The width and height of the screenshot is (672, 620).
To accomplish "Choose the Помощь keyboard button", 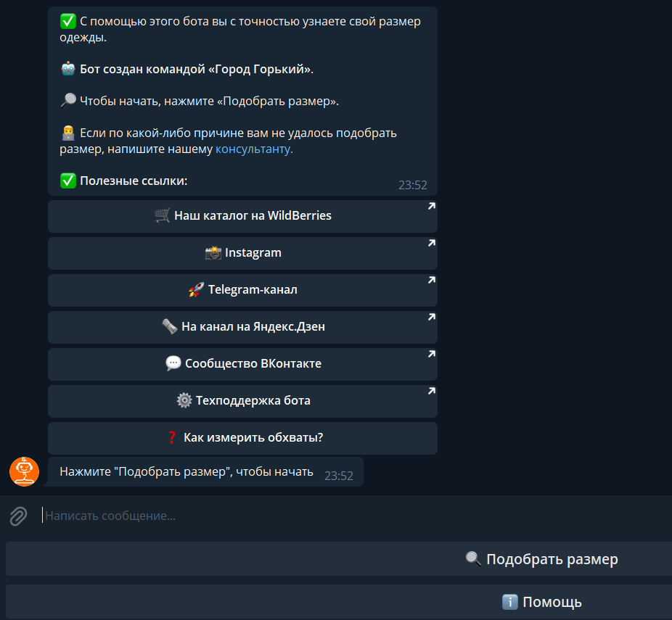I will (x=339, y=602).
